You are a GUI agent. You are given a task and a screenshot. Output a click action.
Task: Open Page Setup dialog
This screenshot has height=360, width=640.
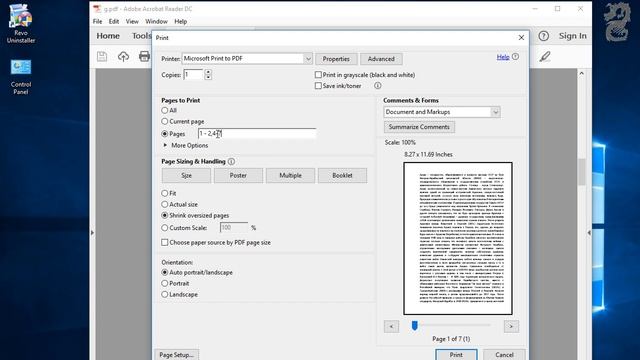(x=176, y=355)
